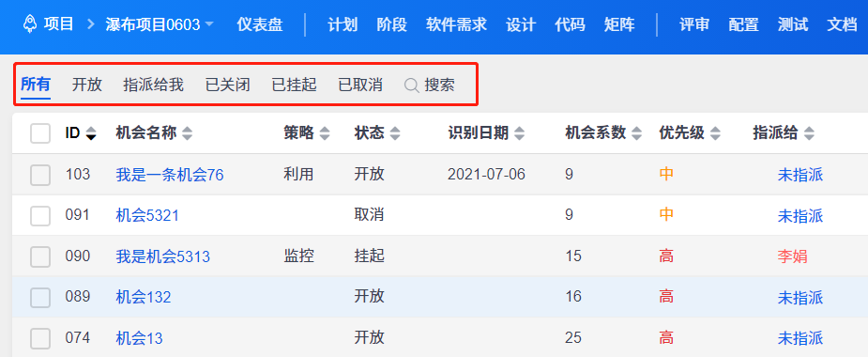
Task: Open opportunity 我是一条机会76
Action: pos(170,175)
